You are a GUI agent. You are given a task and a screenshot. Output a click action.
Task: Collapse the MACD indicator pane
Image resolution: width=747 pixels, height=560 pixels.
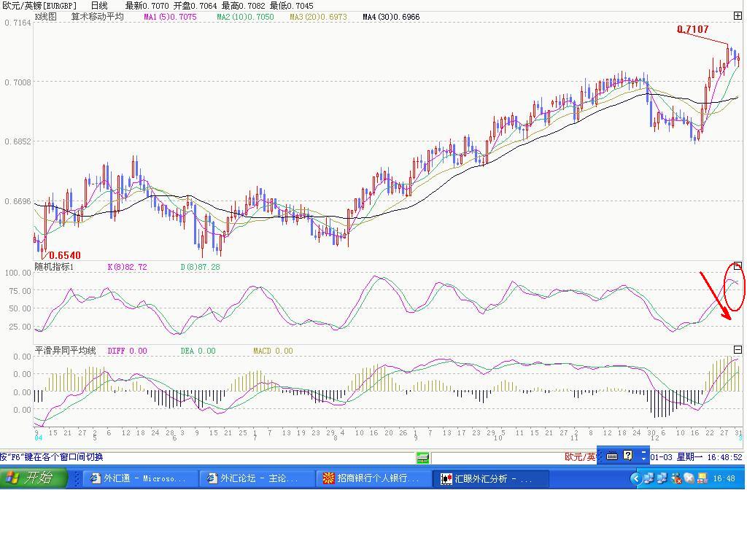click(x=738, y=350)
